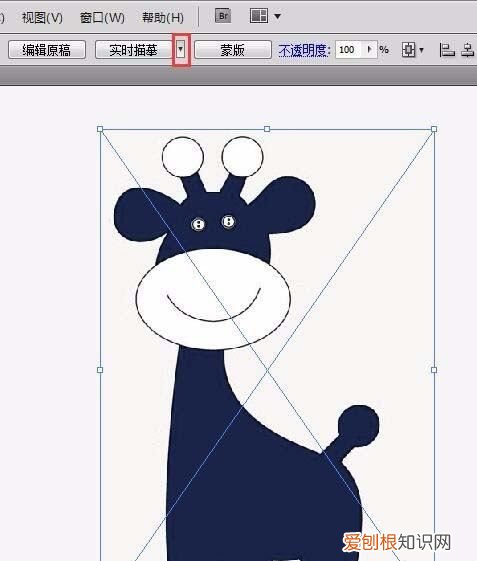Open the 窗口(W) menu

click(102, 17)
